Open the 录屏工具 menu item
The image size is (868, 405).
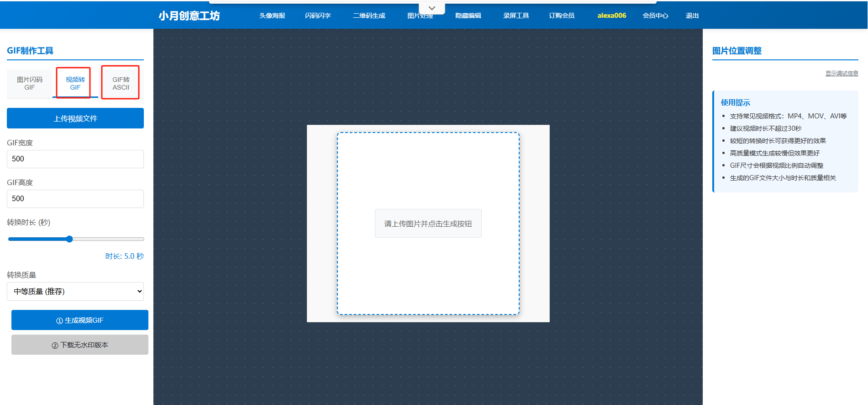coord(516,16)
